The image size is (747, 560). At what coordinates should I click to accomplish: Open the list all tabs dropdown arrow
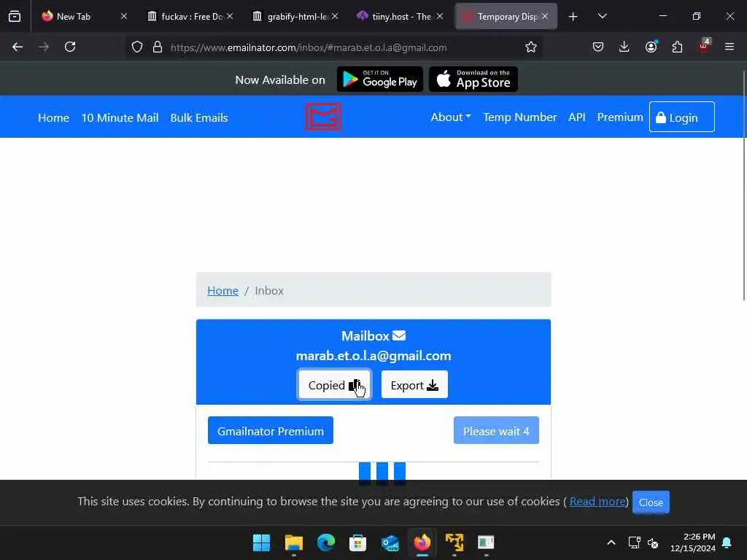(602, 16)
